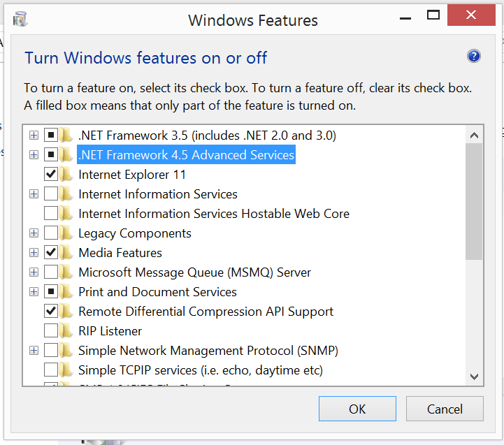This screenshot has width=504, height=445.
Task: Click folder icon beside Remote Differential Compression
Action: [x=66, y=312]
